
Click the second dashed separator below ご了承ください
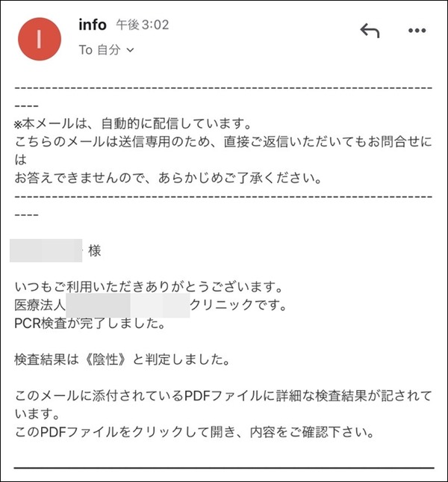223,197
